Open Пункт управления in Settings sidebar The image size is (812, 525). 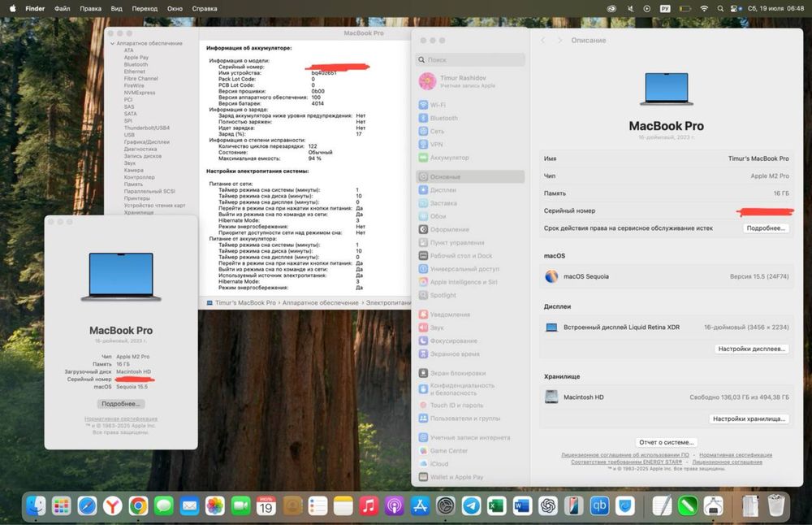[471, 242]
